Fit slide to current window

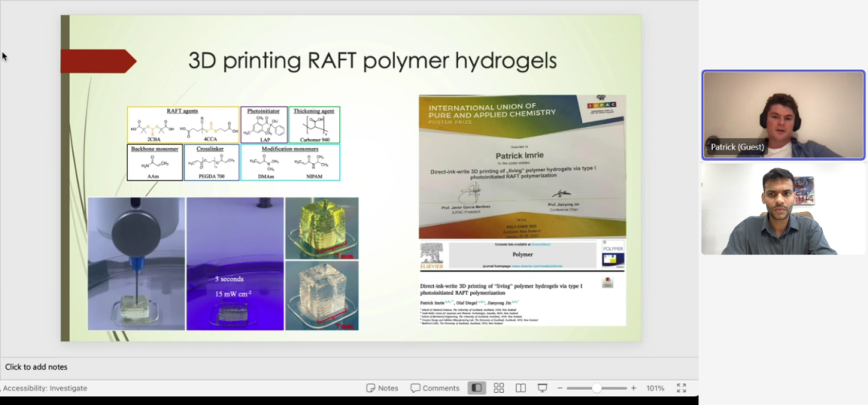click(681, 388)
